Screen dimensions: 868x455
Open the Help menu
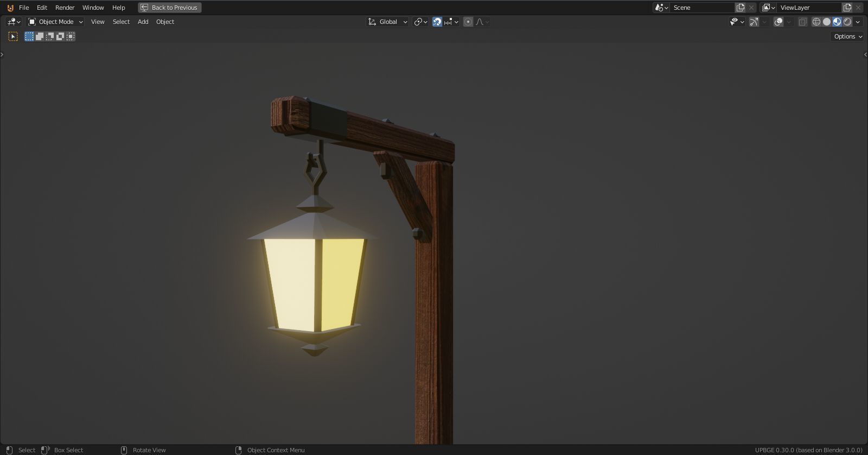click(x=118, y=8)
